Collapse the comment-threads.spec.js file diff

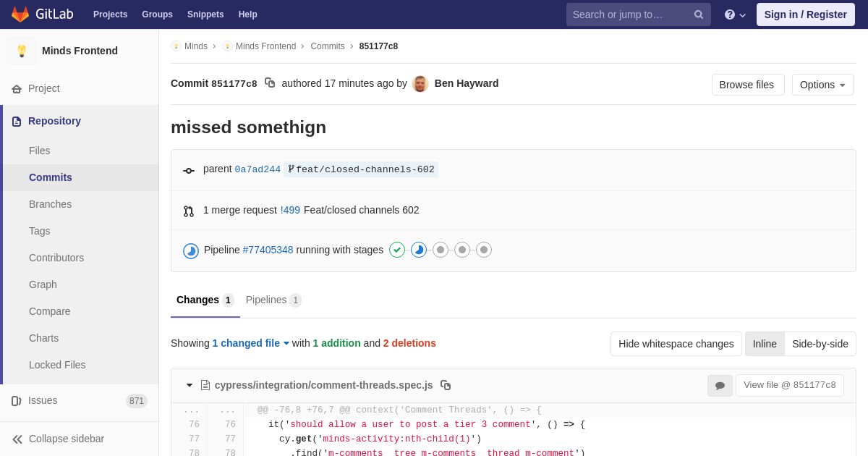[x=190, y=385]
